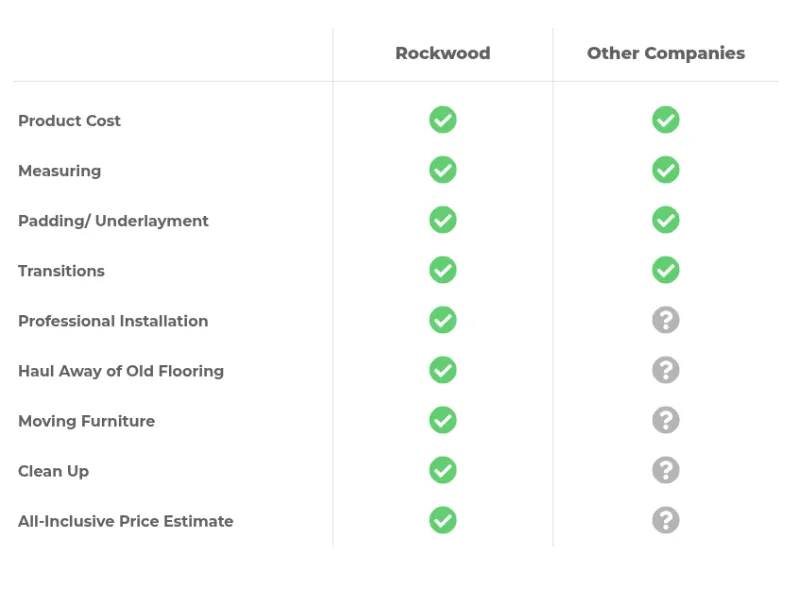The width and height of the screenshot is (800, 600).
Task: Select the Rockwood column header
Action: [443, 54]
